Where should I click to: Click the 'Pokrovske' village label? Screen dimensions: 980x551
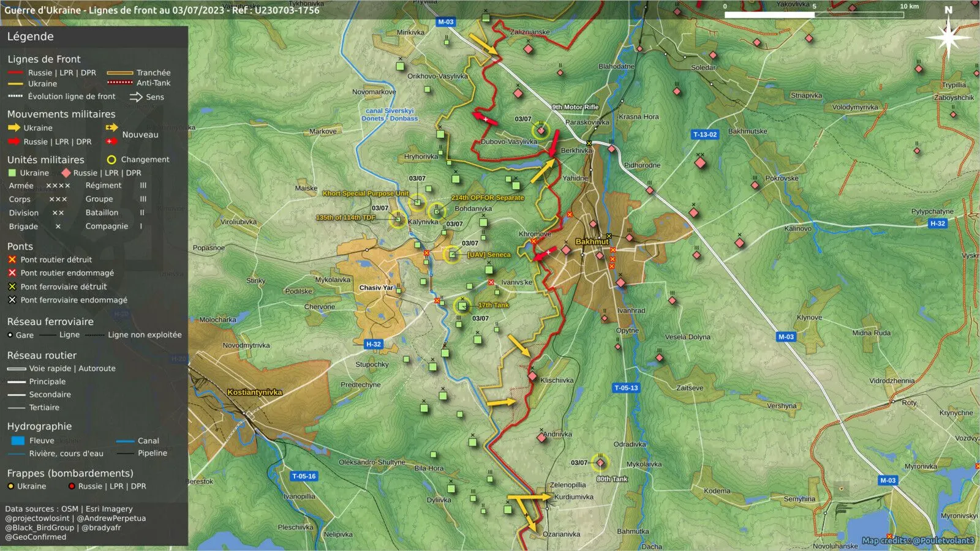[x=782, y=179]
